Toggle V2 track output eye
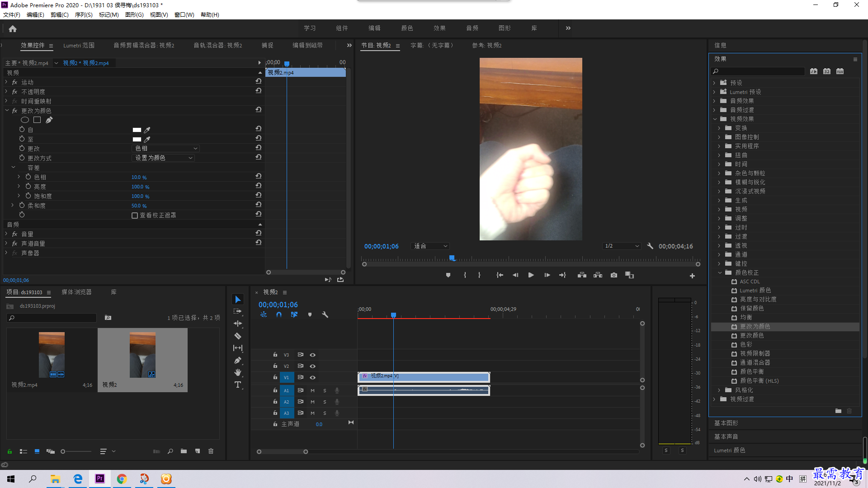This screenshot has height=488, width=868. tap(312, 366)
